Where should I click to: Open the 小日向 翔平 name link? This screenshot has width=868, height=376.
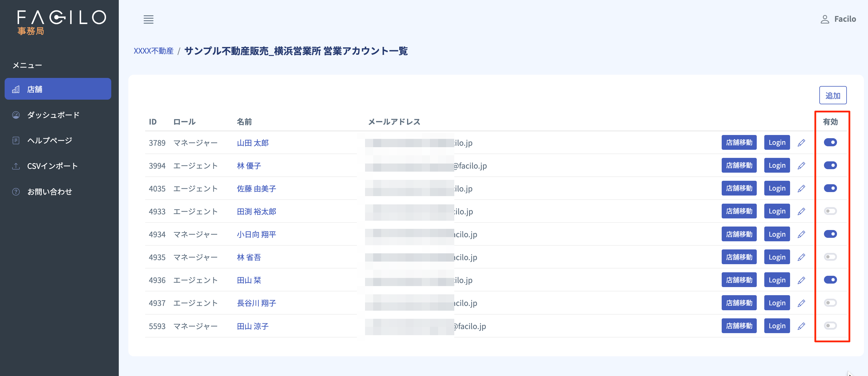(x=256, y=235)
